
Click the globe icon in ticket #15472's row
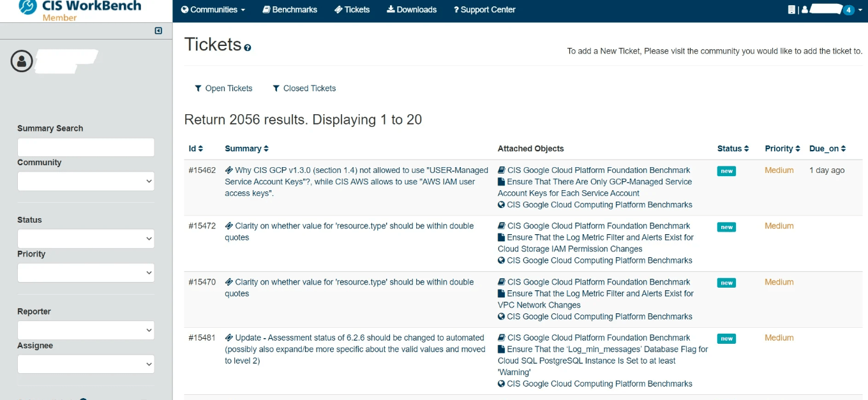click(502, 260)
